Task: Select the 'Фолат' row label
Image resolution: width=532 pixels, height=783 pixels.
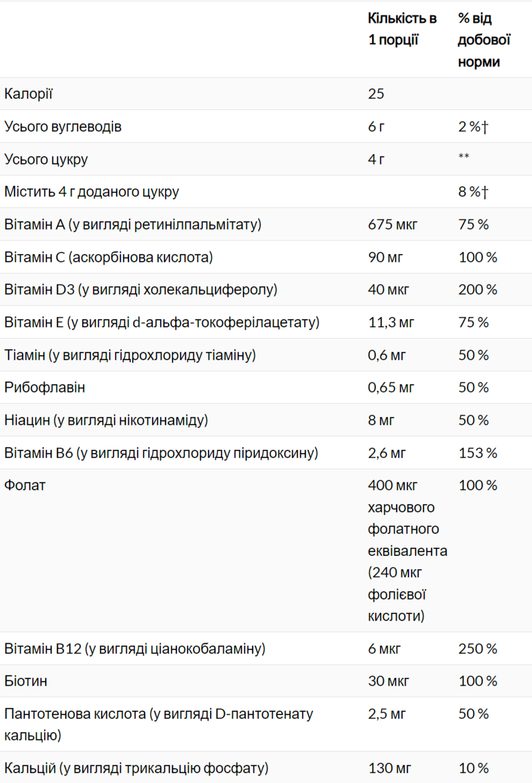Action: coord(25,486)
